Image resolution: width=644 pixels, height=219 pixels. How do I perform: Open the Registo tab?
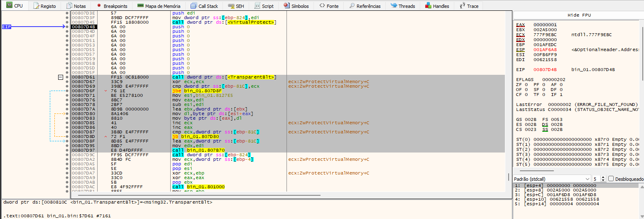pyautogui.click(x=44, y=6)
